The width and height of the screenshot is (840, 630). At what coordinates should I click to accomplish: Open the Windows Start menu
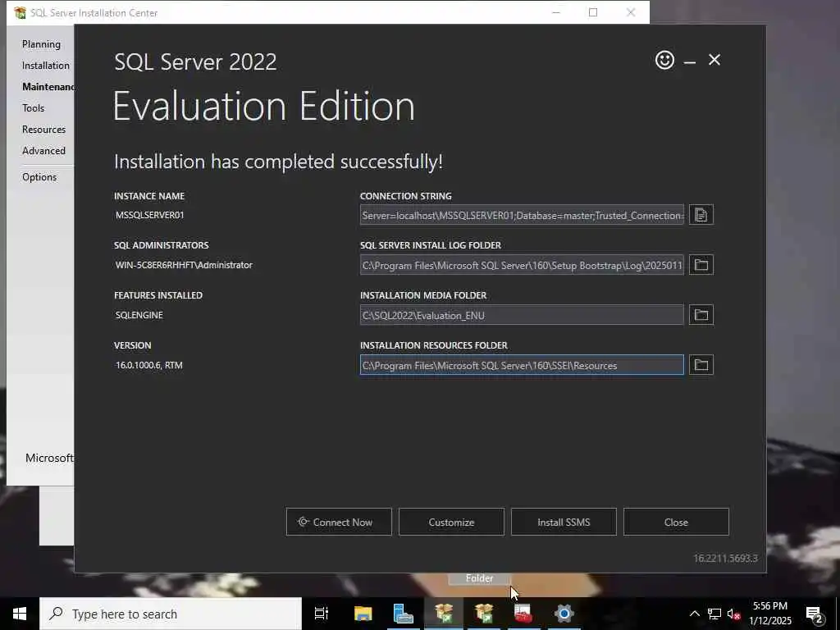tap(20, 614)
